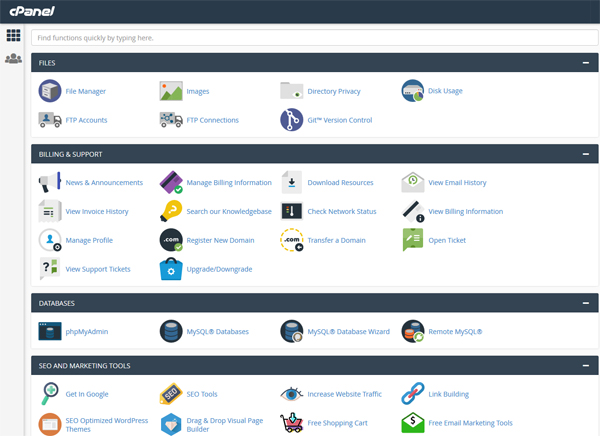Click the Directory Privacy link

pyautogui.click(x=334, y=91)
